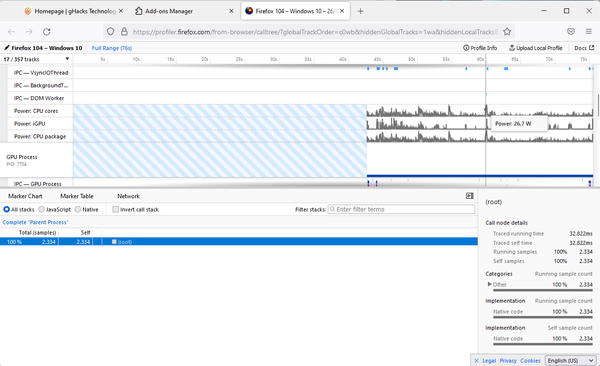
Task: Go back with the browser back arrow
Action: 11,32
